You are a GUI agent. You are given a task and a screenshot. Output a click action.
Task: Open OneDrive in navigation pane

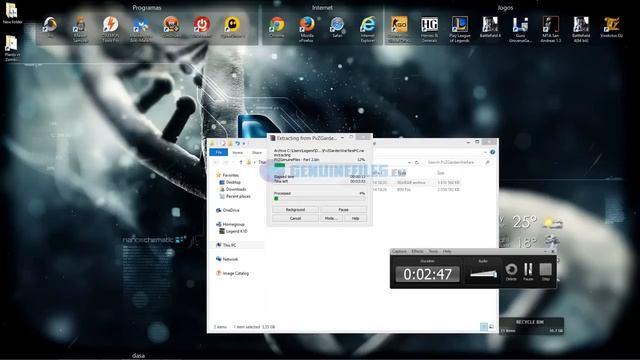tap(228, 210)
